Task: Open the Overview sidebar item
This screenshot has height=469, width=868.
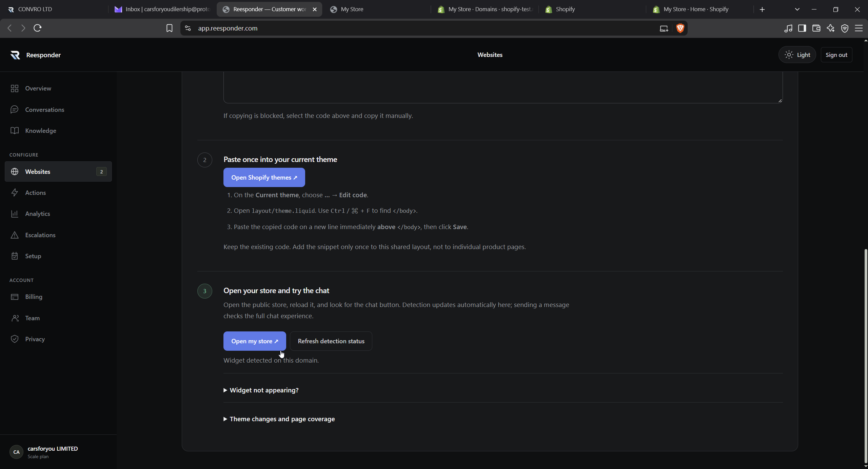Action: pos(58,88)
